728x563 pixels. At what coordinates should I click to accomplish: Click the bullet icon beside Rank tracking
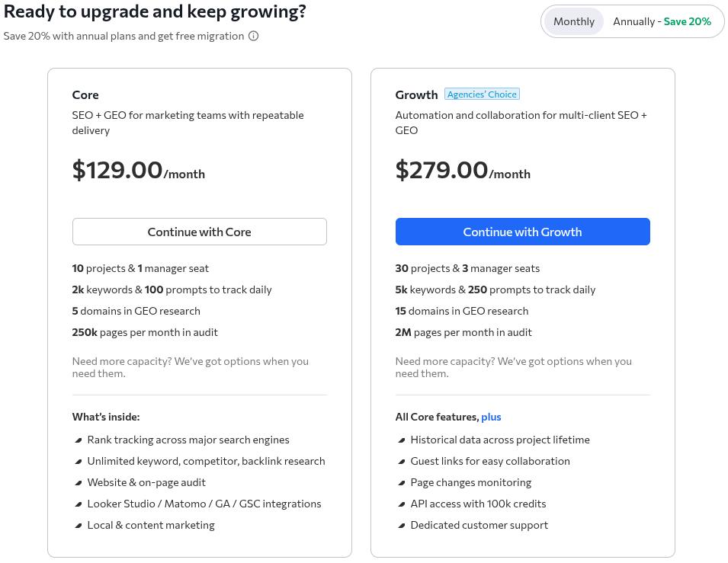point(78,440)
